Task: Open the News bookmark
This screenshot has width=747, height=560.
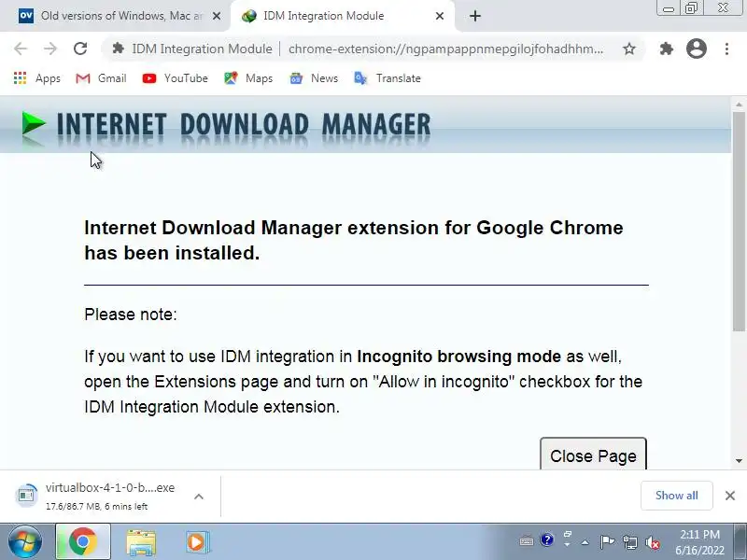Action: pyautogui.click(x=314, y=78)
